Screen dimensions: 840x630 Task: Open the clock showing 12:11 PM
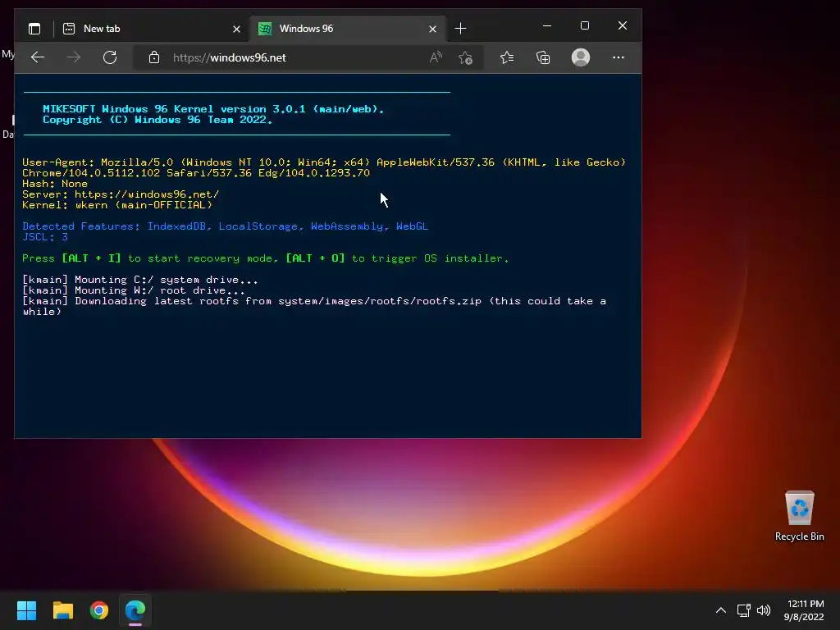click(x=804, y=610)
